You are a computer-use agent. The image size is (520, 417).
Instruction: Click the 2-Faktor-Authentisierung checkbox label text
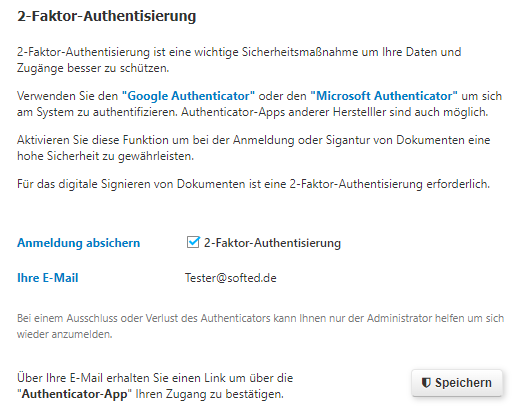[x=272, y=243]
